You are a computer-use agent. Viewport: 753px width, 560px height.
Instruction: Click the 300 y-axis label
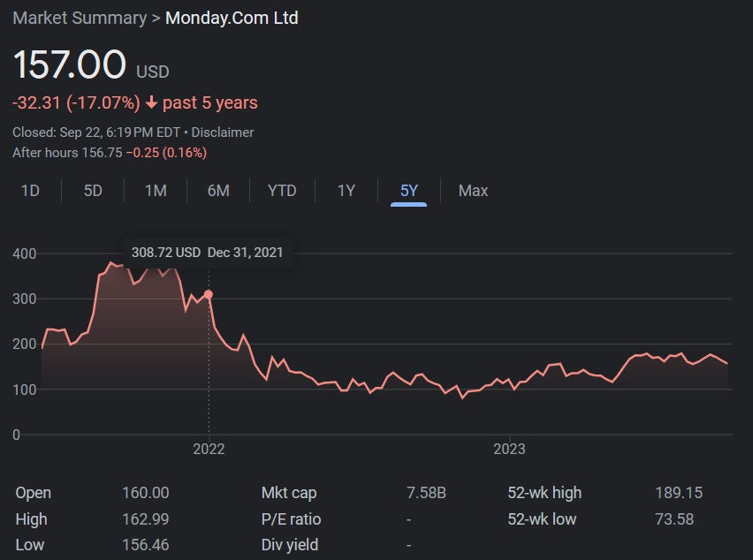point(25,299)
